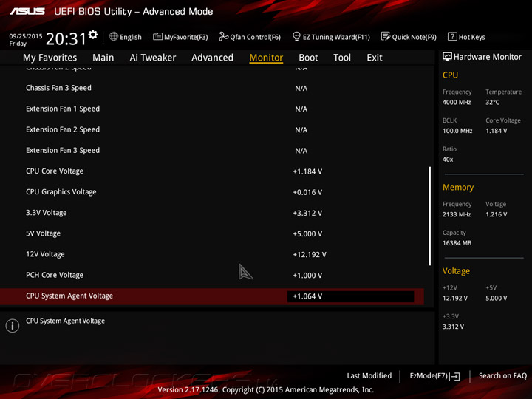
Task: Select Extension Fan 1 Speed row
Action: [212, 109]
